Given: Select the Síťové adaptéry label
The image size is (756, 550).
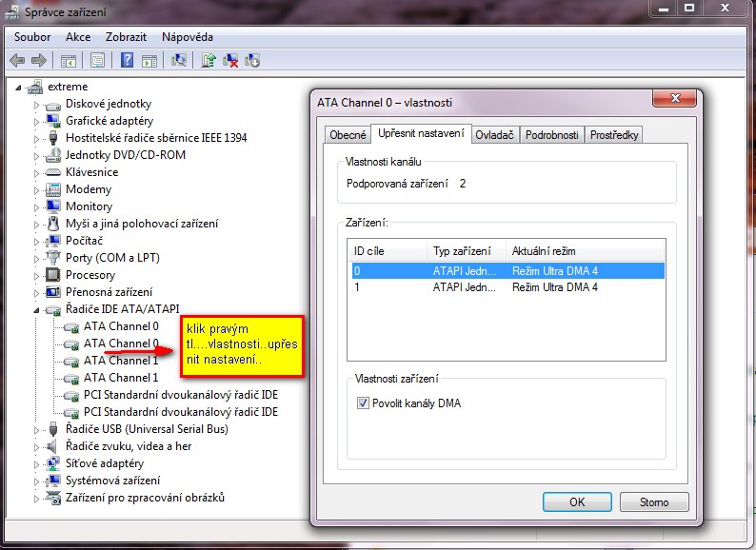Looking at the screenshot, I should pos(105,463).
